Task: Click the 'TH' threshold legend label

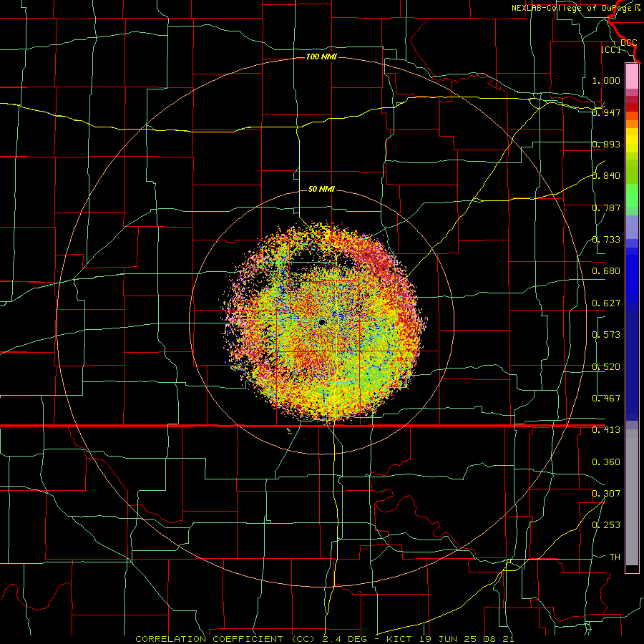Action: [615, 557]
